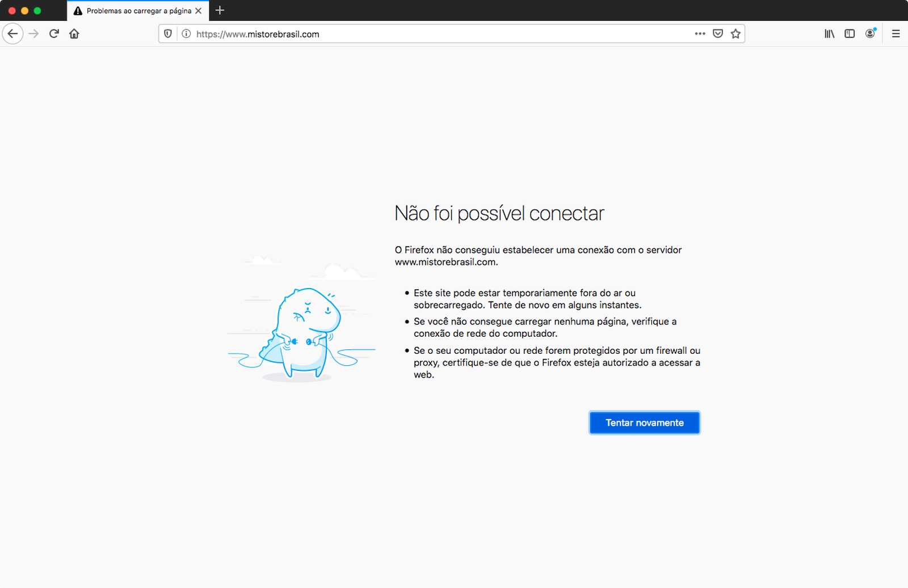Click the Back arrow button
Image resolution: width=908 pixels, height=588 pixels.
point(12,34)
